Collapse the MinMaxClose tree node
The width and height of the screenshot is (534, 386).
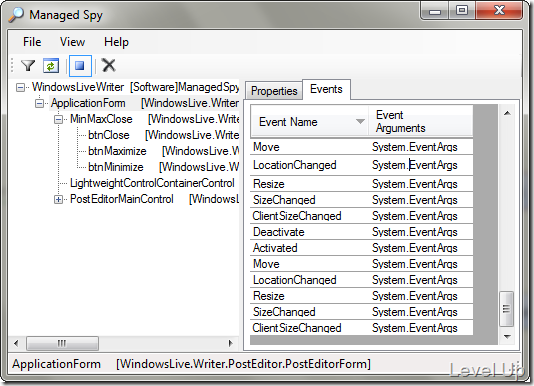coord(59,119)
